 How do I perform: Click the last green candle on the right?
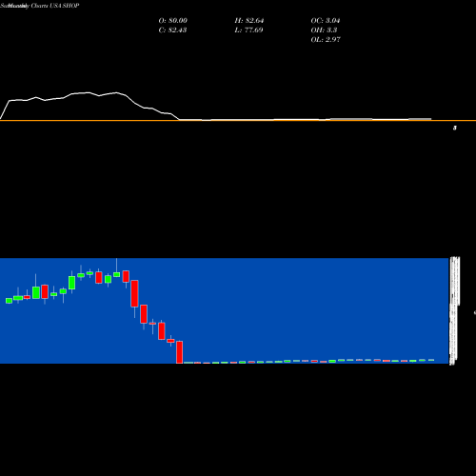[431, 360]
